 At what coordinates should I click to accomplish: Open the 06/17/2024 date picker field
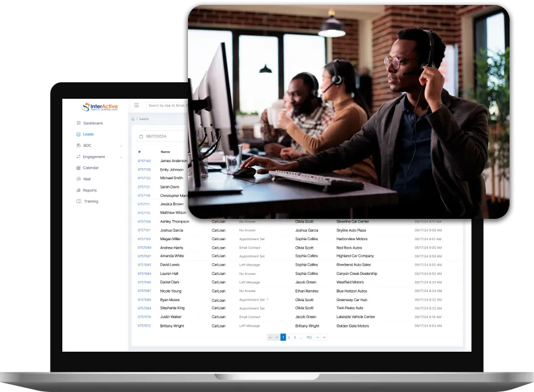click(x=162, y=137)
